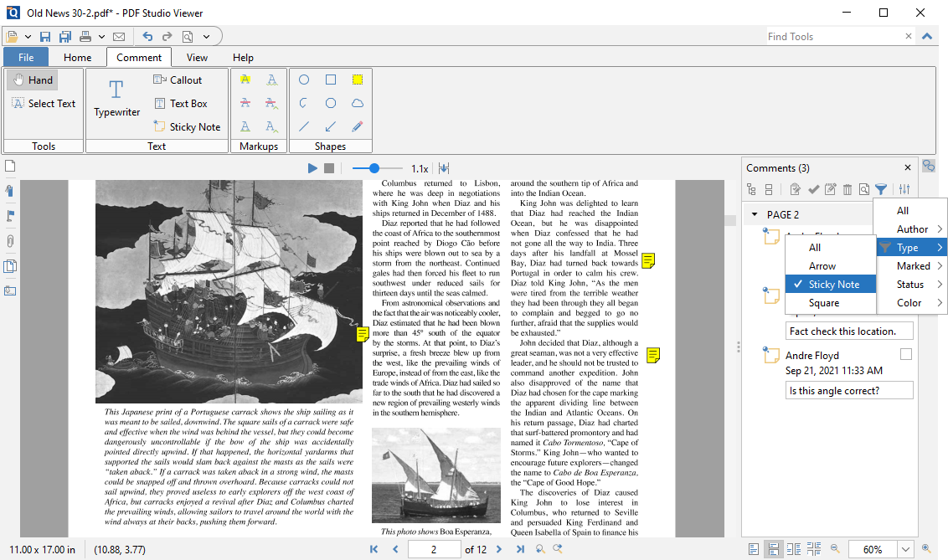Click the trash icon in Comments panel
This screenshot has width=948, height=560.
[848, 189]
